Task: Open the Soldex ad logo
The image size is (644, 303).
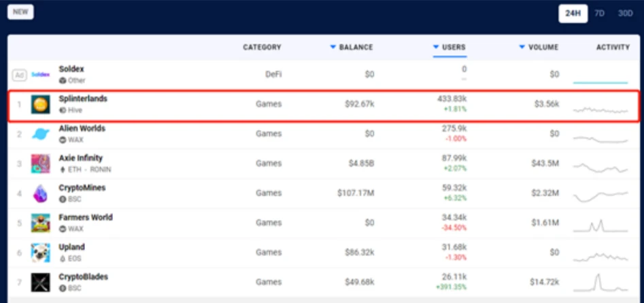Action: click(x=41, y=75)
